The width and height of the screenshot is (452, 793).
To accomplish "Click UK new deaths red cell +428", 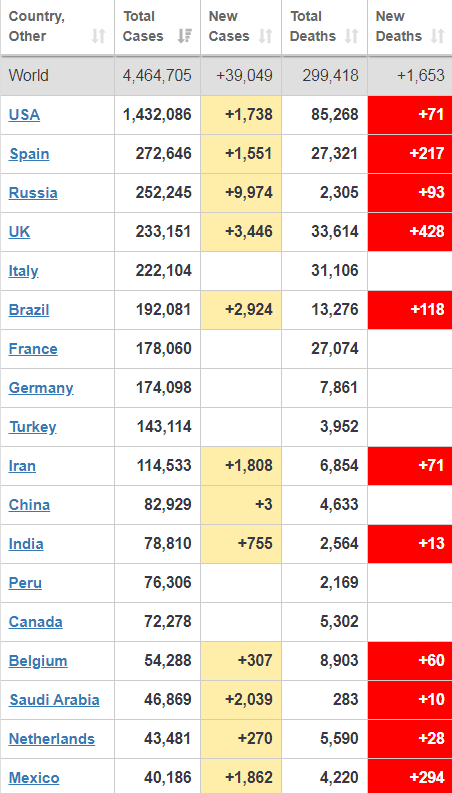I will (x=410, y=232).
